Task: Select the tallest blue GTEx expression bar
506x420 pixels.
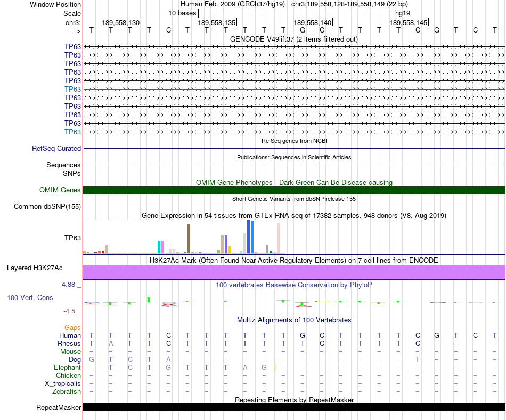Action: (249, 236)
